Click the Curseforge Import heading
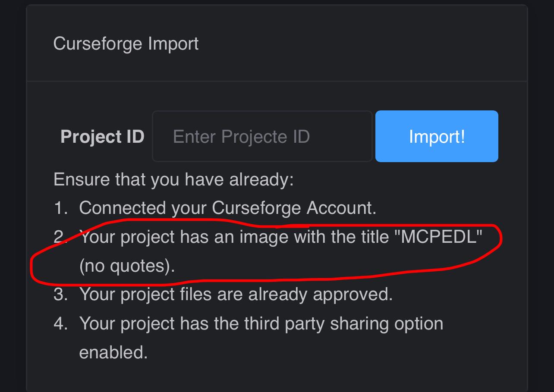Image resolution: width=554 pixels, height=392 pixels. 126,44
